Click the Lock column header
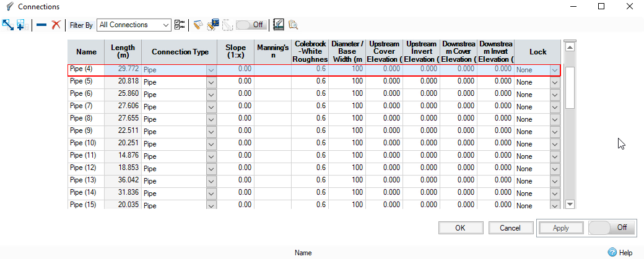 pyautogui.click(x=537, y=52)
